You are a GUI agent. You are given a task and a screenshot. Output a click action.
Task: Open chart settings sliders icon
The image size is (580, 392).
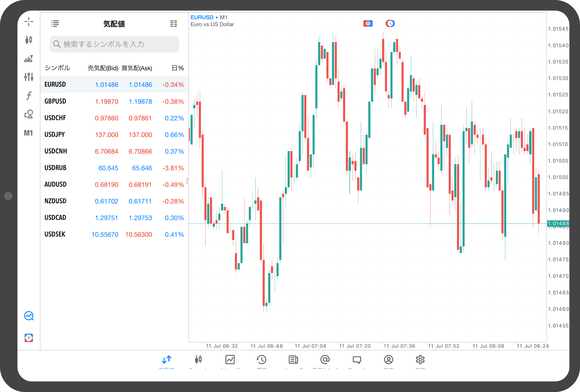(29, 77)
